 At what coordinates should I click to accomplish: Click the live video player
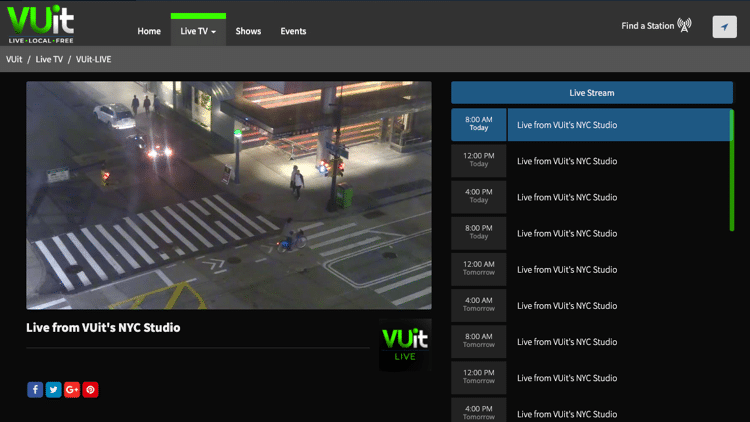click(x=229, y=195)
